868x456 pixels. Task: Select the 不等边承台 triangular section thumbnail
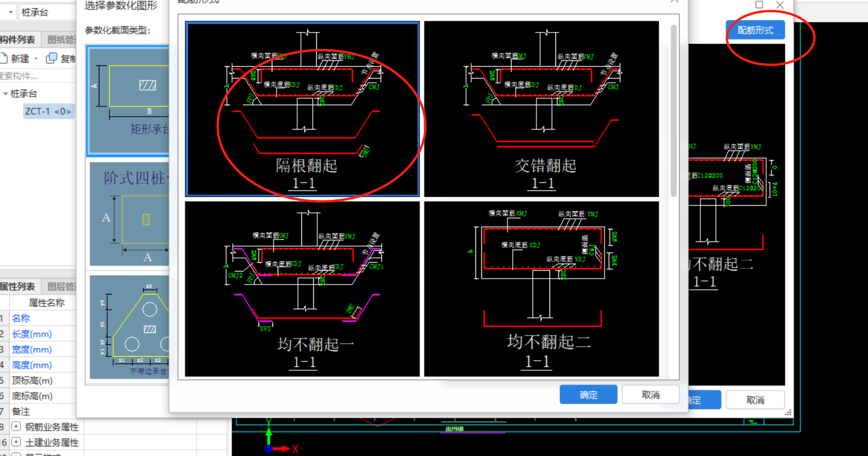click(x=129, y=327)
